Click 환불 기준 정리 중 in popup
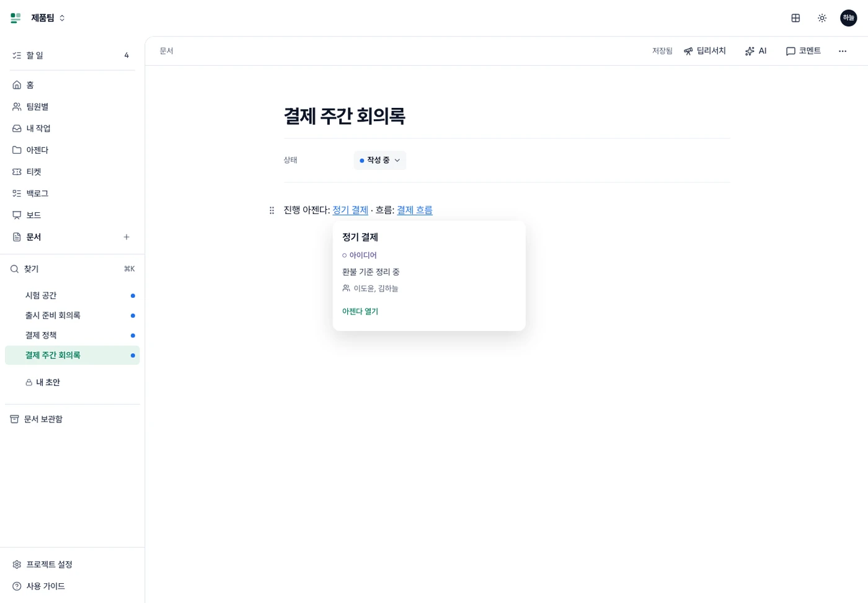This screenshot has width=868, height=603. [371, 272]
